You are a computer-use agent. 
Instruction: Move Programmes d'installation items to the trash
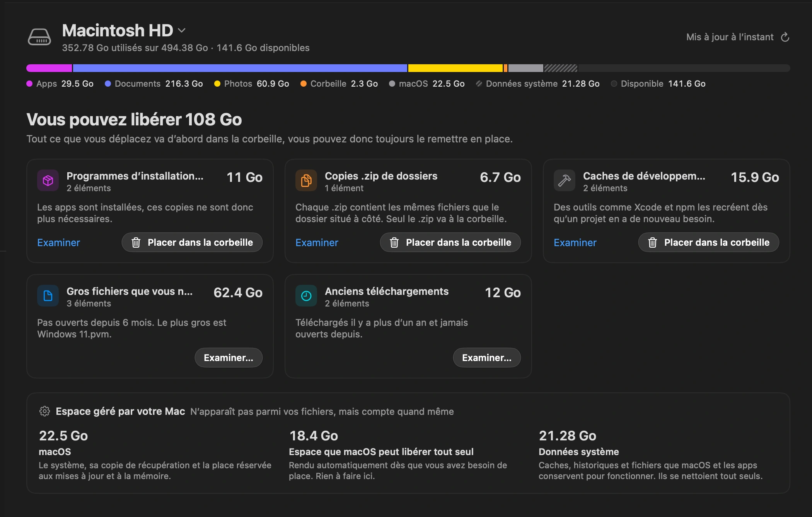pos(192,242)
